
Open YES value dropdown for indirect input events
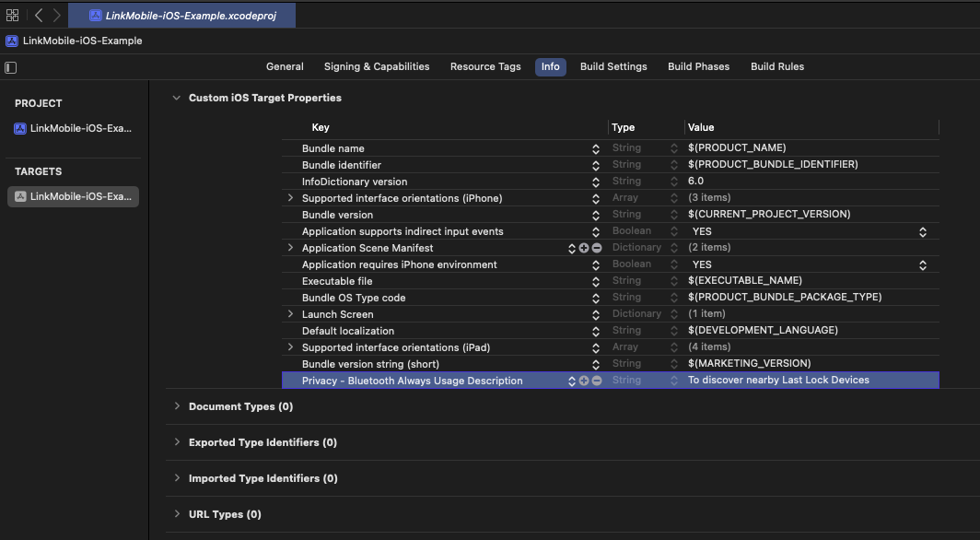point(923,232)
